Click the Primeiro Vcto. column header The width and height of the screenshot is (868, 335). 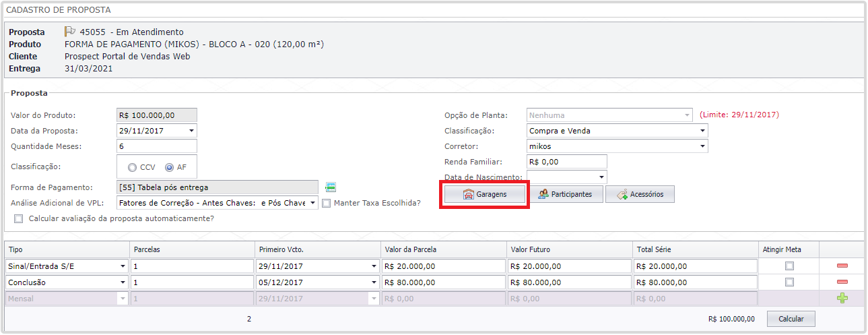(x=318, y=249)
